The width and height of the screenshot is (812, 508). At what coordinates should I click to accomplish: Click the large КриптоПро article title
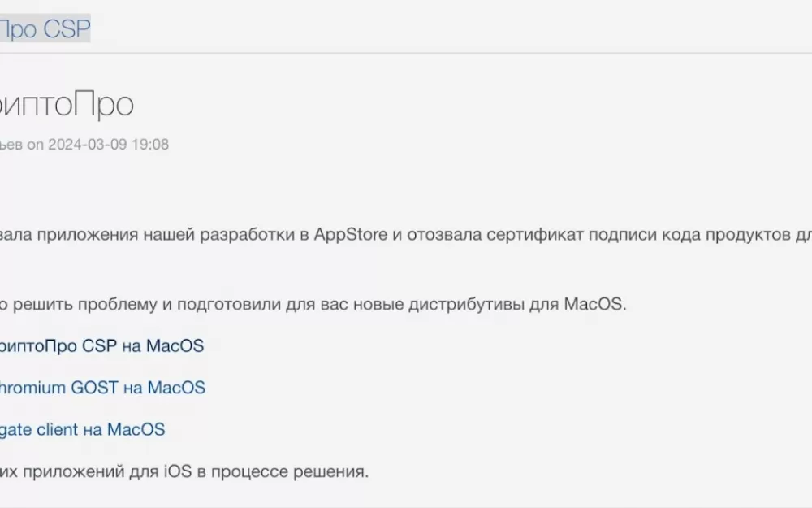pyautogui.click(x=67, y=104)
